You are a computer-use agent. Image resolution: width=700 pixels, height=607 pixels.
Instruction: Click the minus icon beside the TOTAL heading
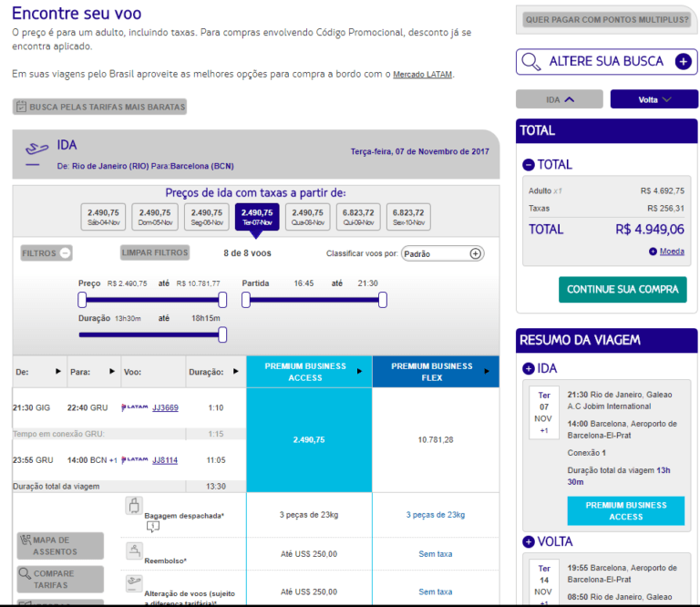pos(529,165)
